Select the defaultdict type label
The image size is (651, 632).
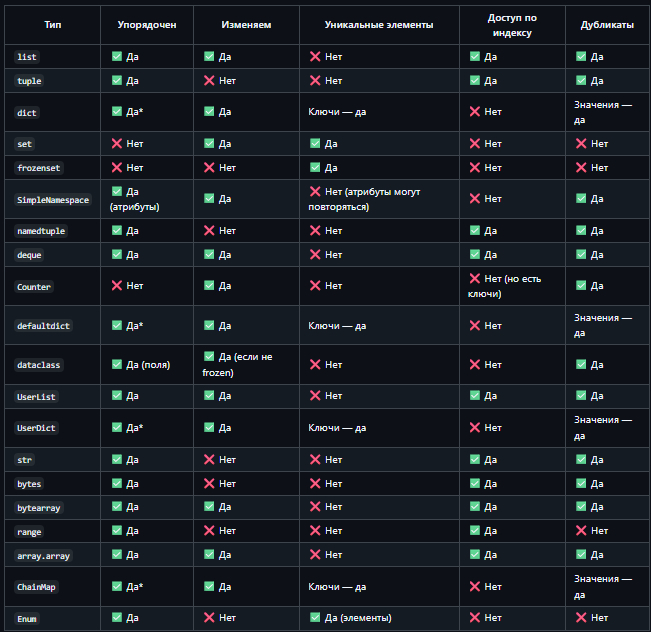[x=44, y=326]
